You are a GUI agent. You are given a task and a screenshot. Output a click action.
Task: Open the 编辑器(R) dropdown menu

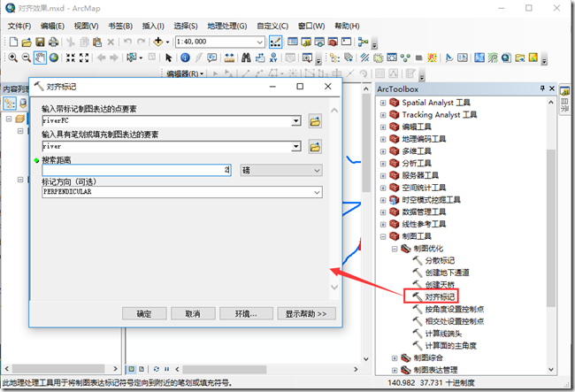point(185,73)
